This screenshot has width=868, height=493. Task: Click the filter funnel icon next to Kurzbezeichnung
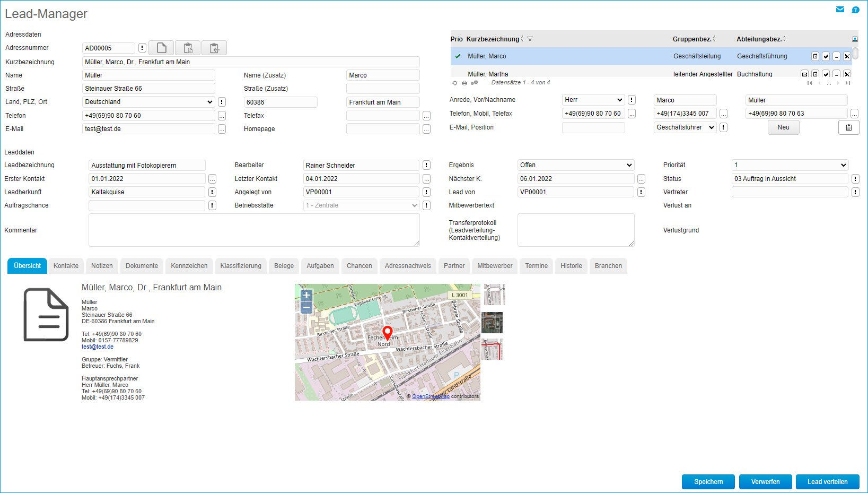[x=530, y=39]
